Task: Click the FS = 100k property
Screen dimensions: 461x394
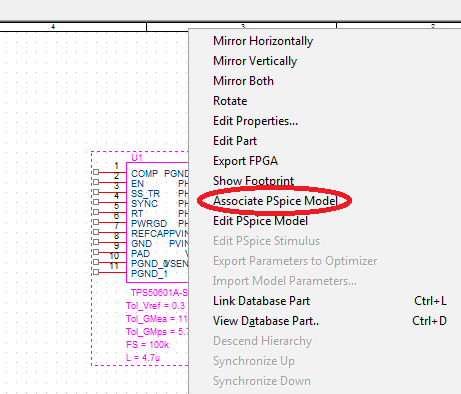Action: pos(147,345)
